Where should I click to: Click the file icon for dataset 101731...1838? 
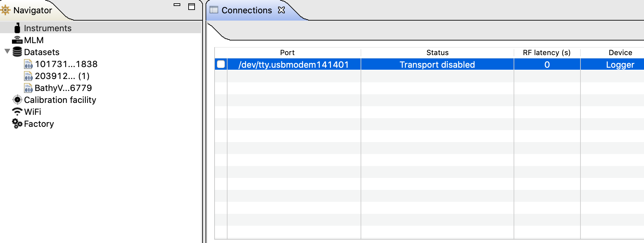(29, 64)
